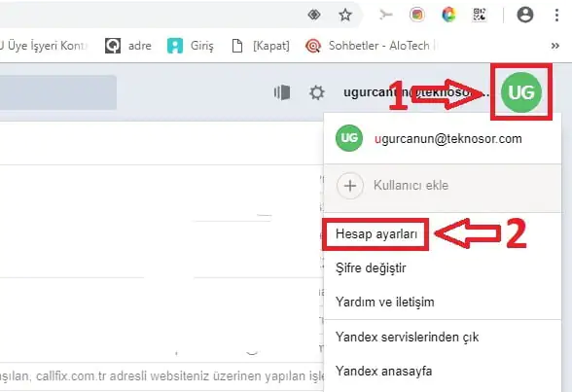This screenshot has height=392, width=572.
Task: Open the [Kapat] bookmark
Action: (261, 46)
